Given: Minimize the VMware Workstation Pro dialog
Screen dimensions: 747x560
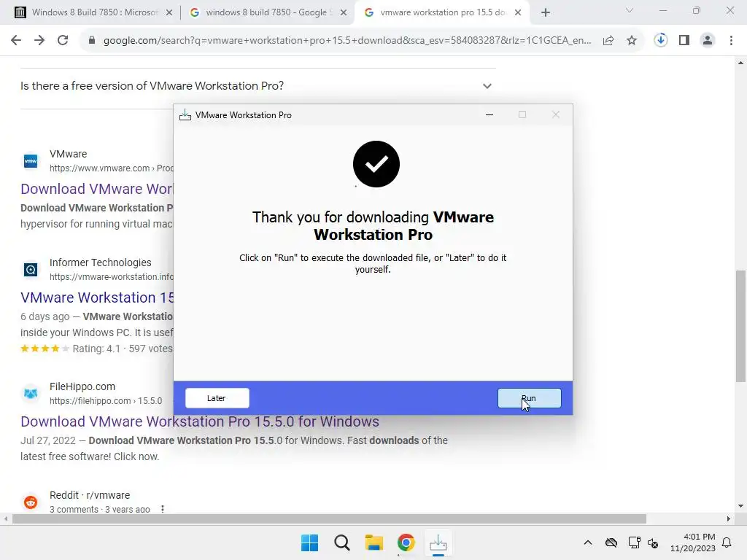Looking at the screenshot, I should click(489, 114).
